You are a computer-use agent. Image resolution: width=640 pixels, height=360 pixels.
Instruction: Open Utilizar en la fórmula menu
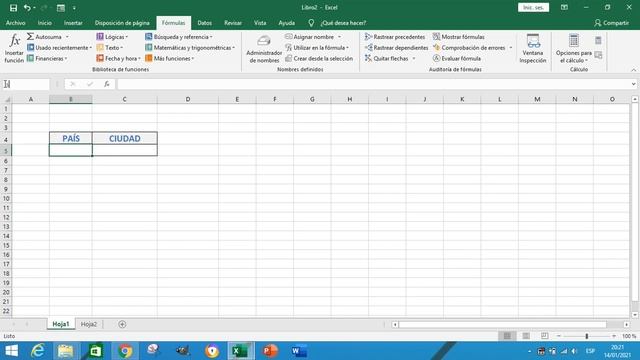click(317, 48)
